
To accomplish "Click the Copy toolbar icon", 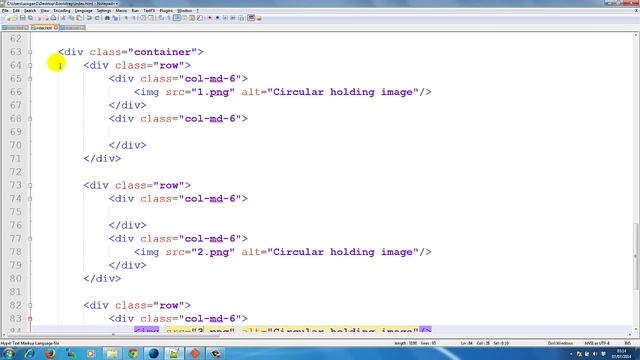I will pos(71,18).
